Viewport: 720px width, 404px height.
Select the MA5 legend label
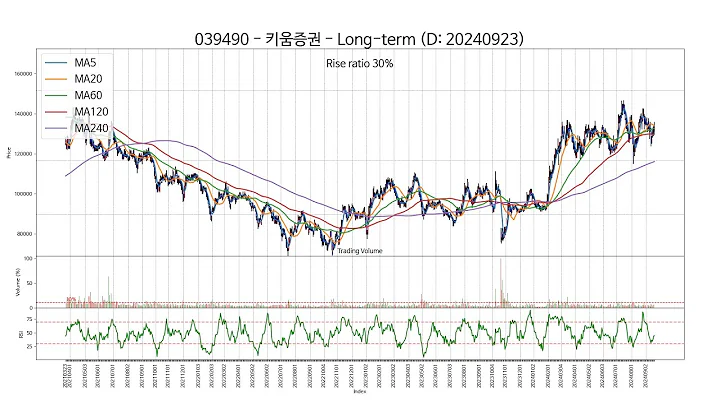coord(85,62)
